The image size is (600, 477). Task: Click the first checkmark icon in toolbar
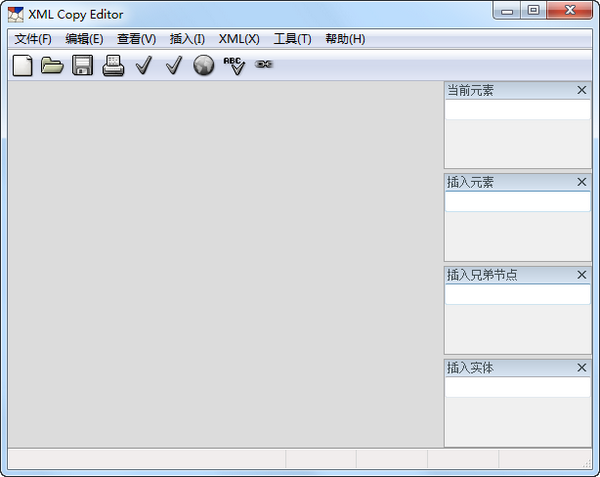143,66
